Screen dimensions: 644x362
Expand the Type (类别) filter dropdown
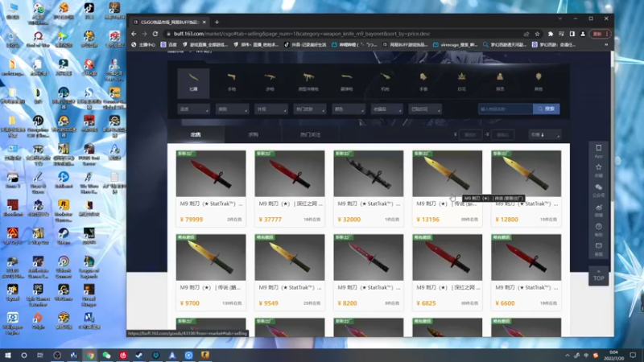pos(232,109)
